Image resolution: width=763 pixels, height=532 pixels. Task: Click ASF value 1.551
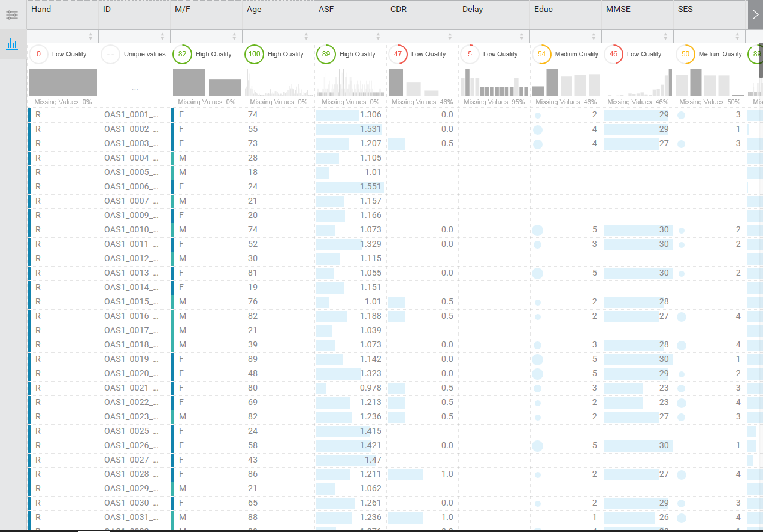371,186
